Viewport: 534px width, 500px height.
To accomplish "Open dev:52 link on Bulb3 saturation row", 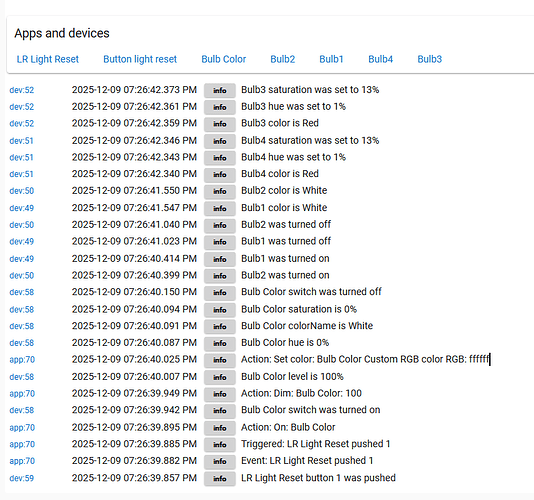I will (x=22, y=90).
